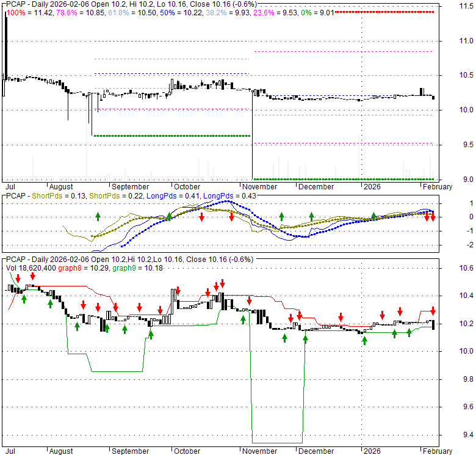Click the 2026 label on bottom chart axis
The height and width of the screenshot is (455, 476).
[x=370, y=451]
